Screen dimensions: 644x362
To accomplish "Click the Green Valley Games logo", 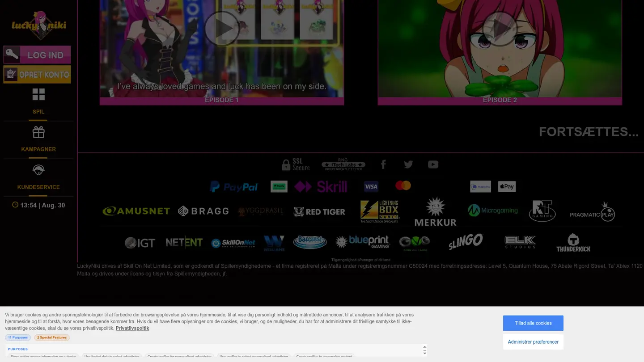I will (415, 243).
